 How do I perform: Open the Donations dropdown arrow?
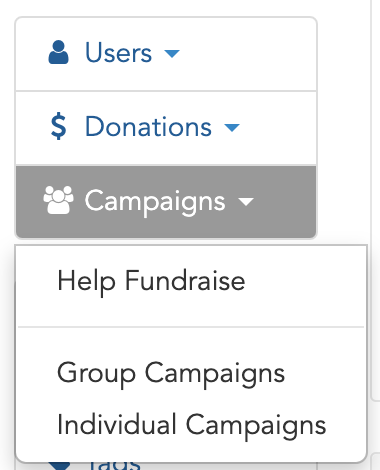(x=232, y=127)
